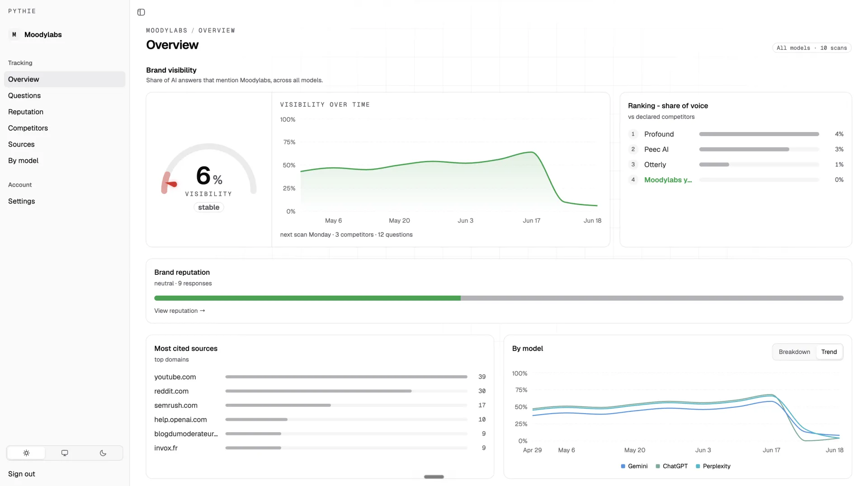Select system theme monitor icon

coord(65,453)
